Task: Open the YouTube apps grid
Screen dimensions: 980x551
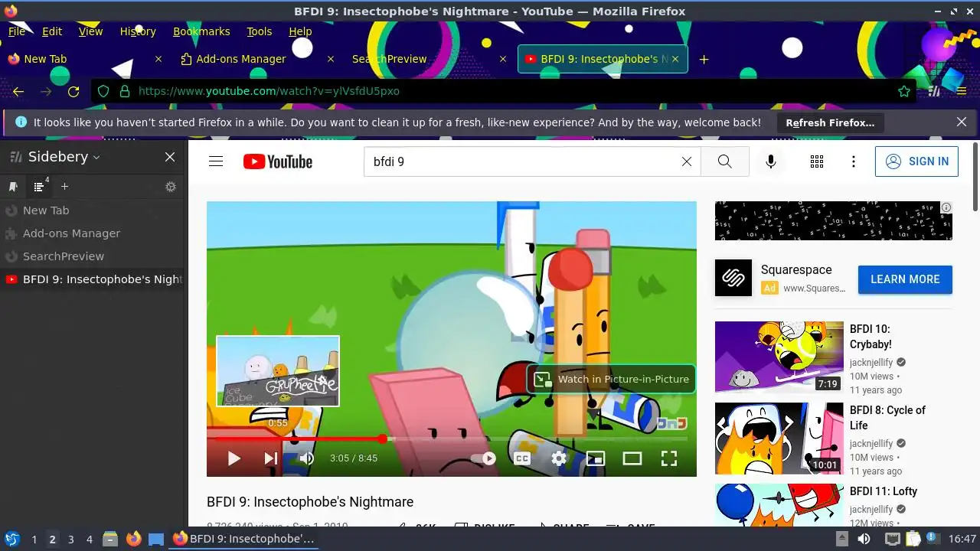Action: point(817,161)
